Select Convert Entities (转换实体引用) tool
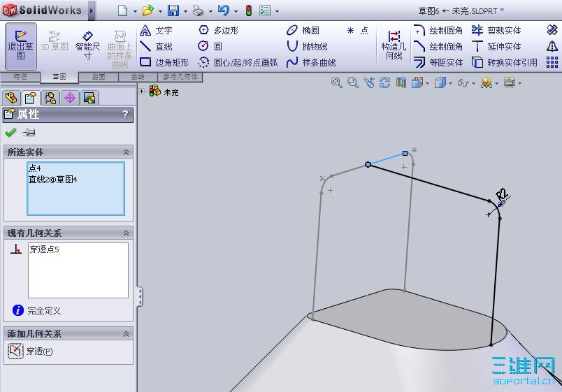 505,62
